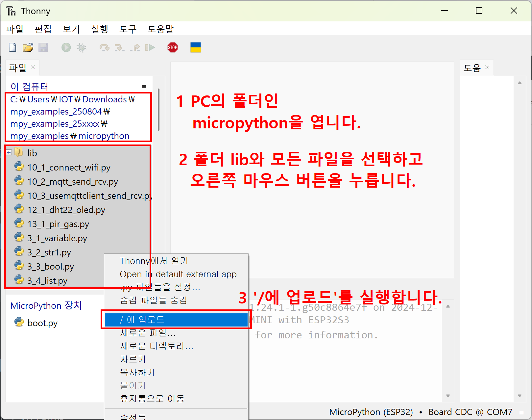Viewport: 532px width, 420px height.
Task: Click the New file toolbar icon
Action: 12,48
